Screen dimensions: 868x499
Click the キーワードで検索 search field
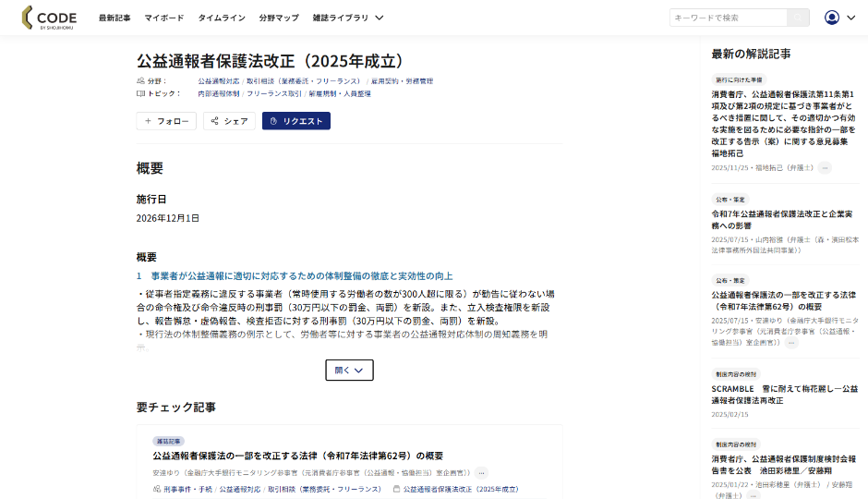pos(728,18)
